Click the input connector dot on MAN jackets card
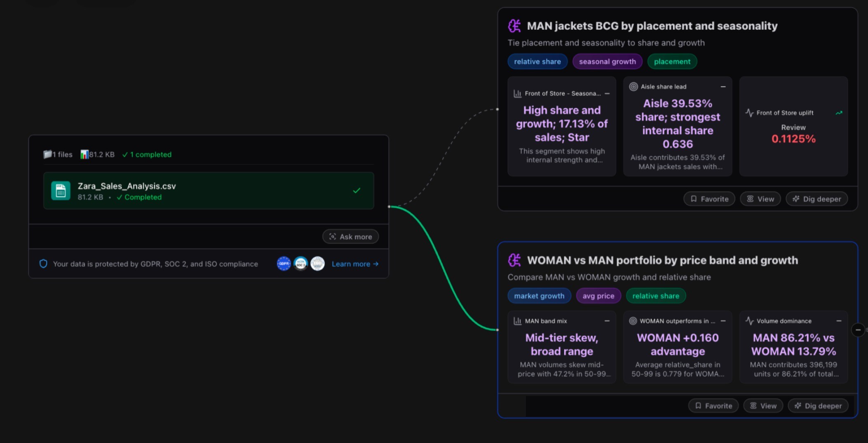The height and width of the screenshot is (443, 868). tap(497, 109)
